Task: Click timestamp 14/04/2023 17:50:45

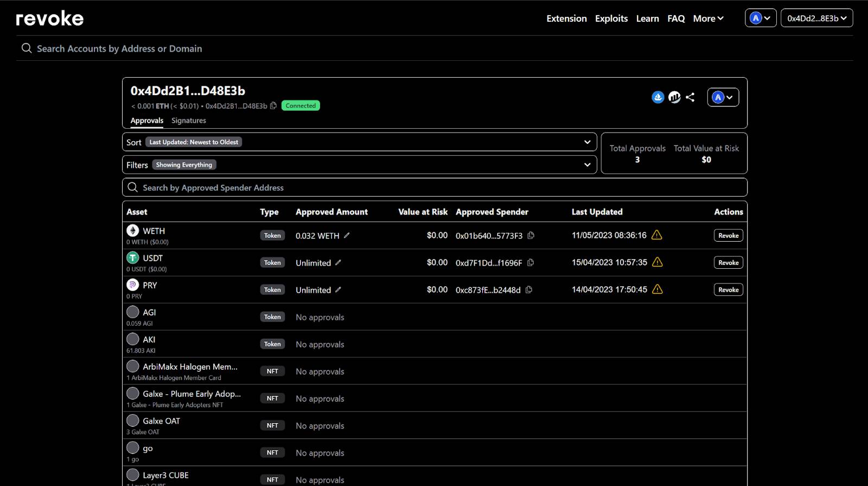Action: tap(609, 289)
